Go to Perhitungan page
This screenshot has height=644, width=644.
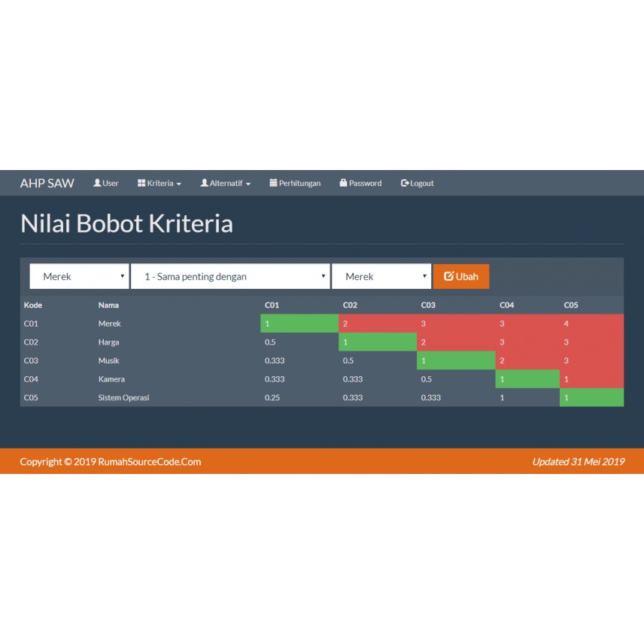(x=295, y=183)
